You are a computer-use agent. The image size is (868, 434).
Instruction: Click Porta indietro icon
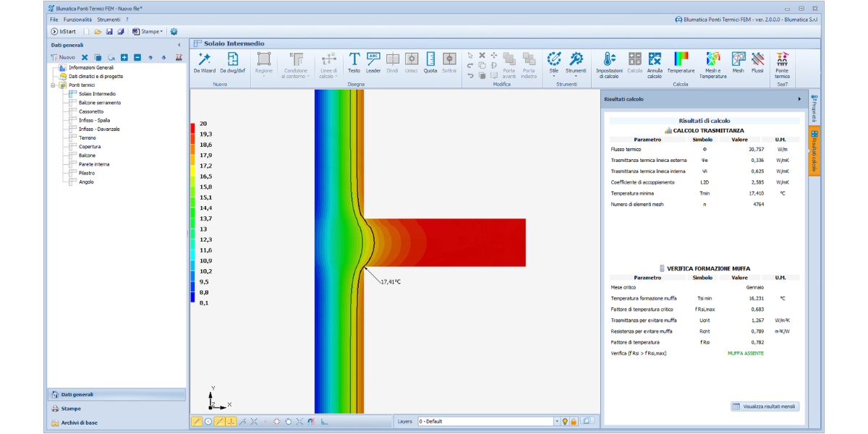[529, 65]
